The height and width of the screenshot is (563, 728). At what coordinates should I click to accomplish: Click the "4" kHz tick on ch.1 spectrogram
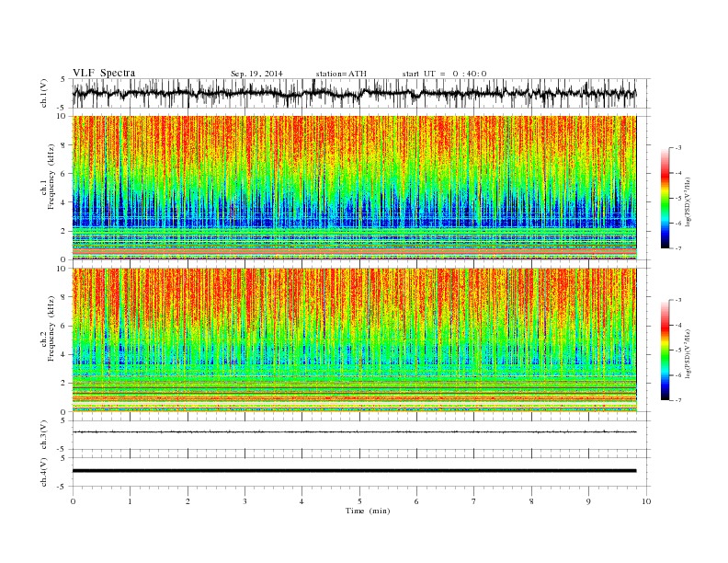tap(64, 202)
